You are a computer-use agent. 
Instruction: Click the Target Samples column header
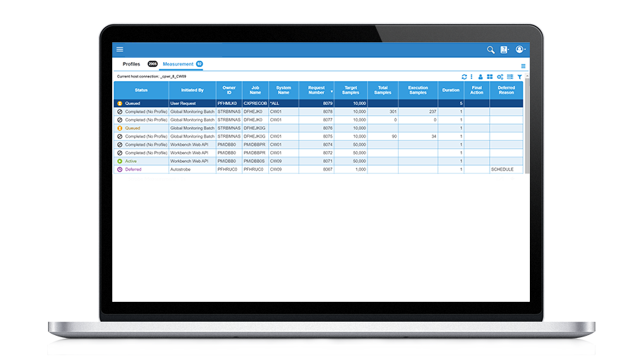pos(350,90)
